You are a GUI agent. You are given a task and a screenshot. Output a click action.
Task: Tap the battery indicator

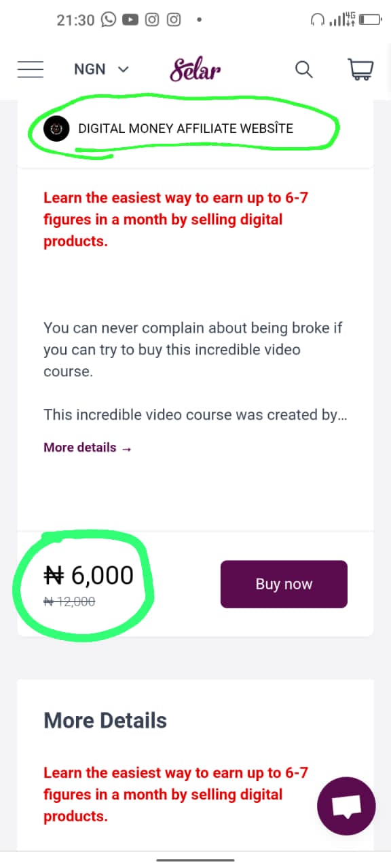pyautogui.click(x=369, y=19)
